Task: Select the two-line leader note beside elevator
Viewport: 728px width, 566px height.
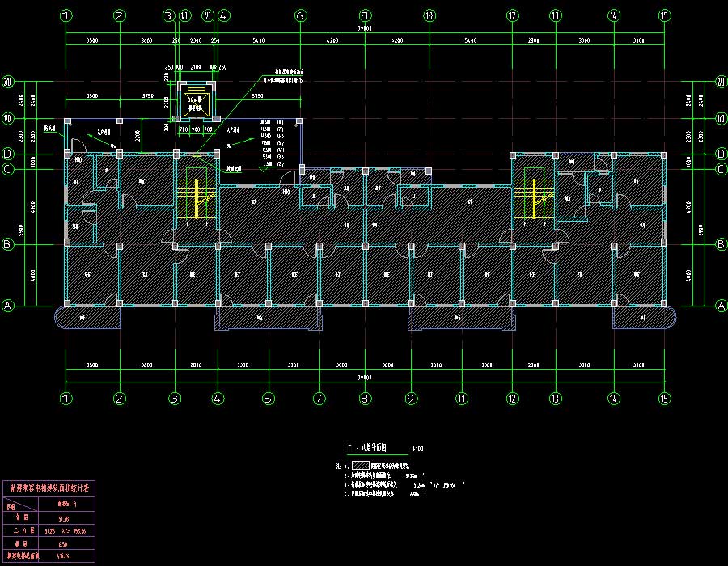Action: tap(283, 76)
